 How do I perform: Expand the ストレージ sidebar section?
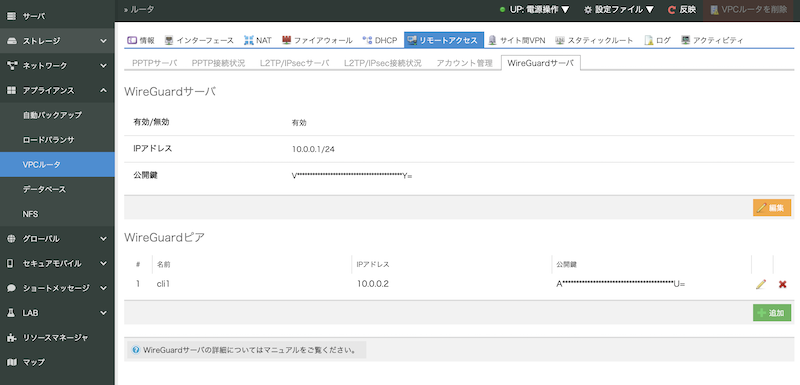click(x=104, y=41)
